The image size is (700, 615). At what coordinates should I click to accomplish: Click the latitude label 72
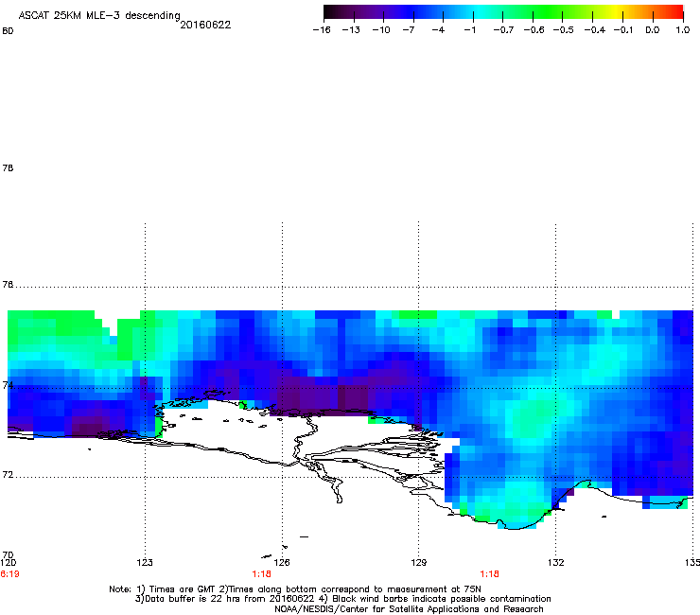tap(8, 474)
